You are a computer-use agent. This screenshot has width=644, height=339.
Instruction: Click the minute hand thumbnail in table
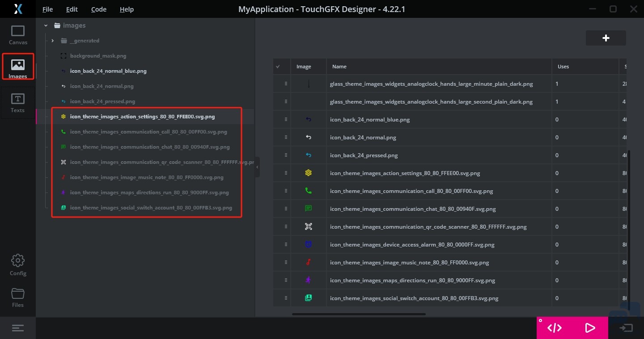point(309,84)
